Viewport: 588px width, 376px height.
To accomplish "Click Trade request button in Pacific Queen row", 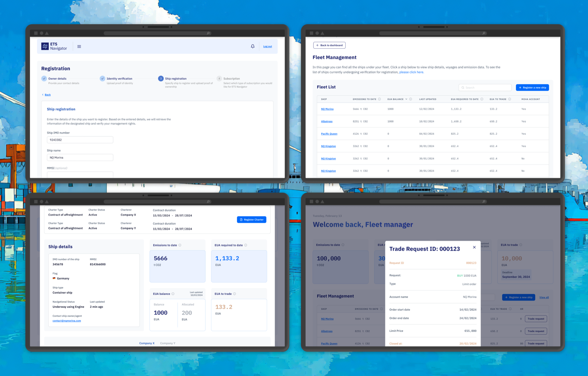I will 536,344.
